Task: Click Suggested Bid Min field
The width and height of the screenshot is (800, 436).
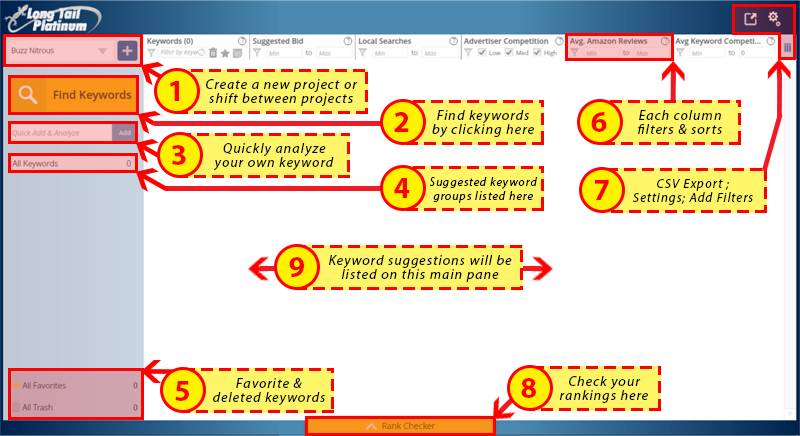Action: coord(284,53)
